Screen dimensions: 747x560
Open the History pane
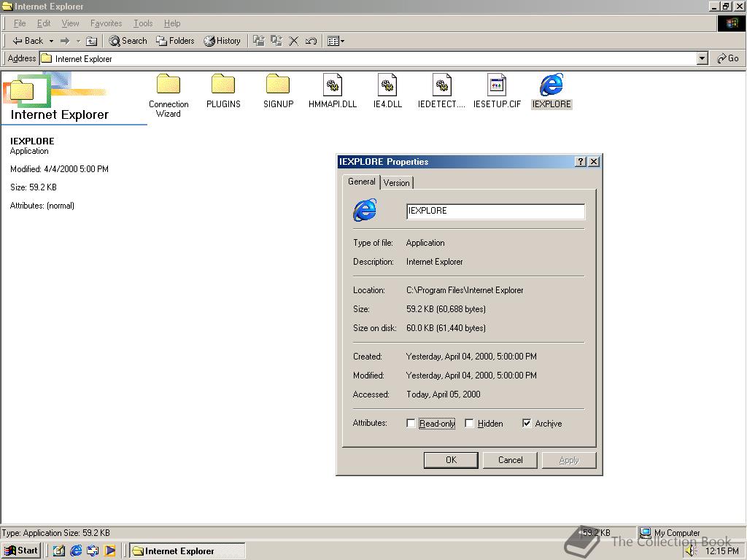[222, 41]
